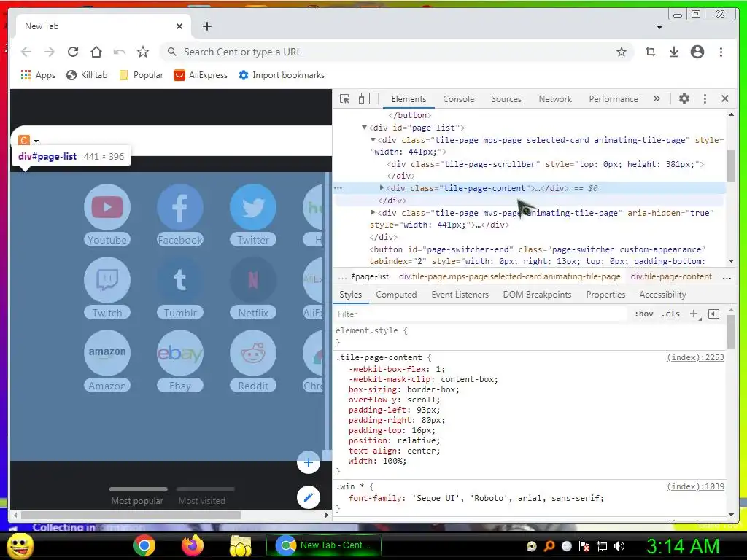Open DevTools three-dot customize menu

705,98
